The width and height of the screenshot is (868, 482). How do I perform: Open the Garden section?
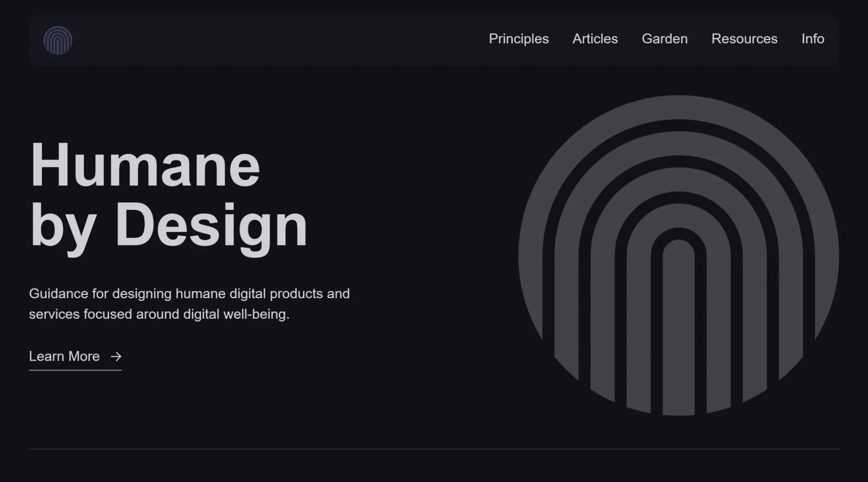click(x=665, y=39)
